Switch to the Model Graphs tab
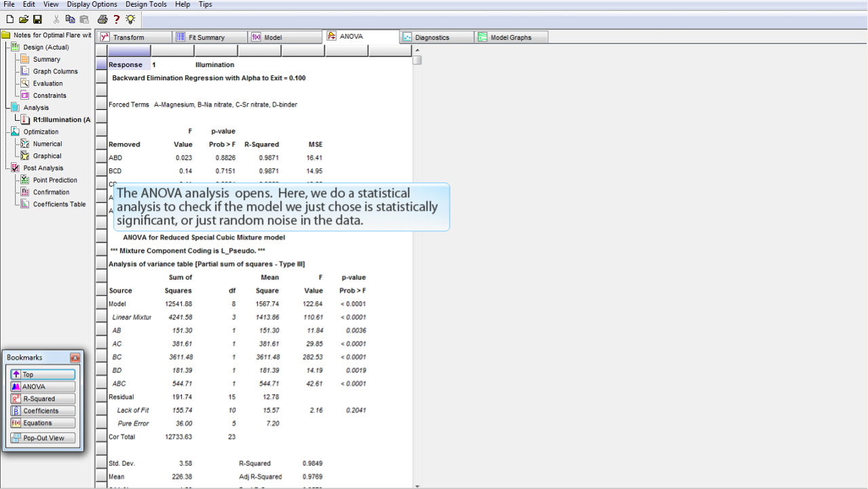The image size is (868, 489). point(511,37)
